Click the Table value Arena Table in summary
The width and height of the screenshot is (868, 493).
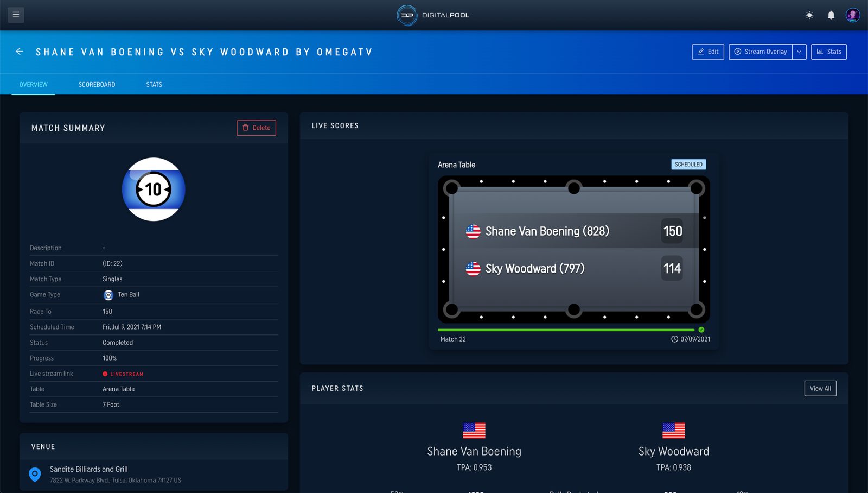click(119, 389)
